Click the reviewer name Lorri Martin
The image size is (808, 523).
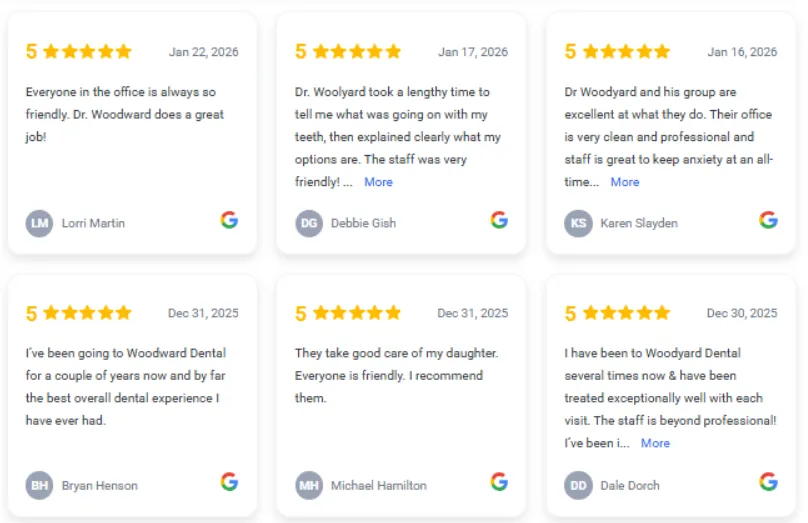(x=93, y=223)
